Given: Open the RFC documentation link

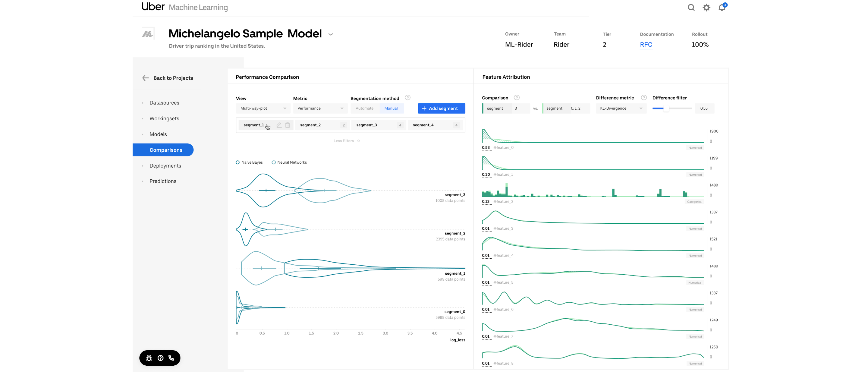Looking at the screenshot, I should [x=646, y=45].
